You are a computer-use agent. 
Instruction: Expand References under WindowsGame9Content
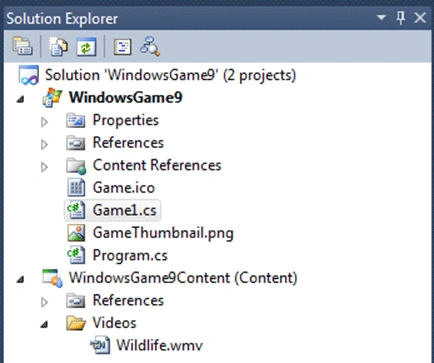point(44,302)
